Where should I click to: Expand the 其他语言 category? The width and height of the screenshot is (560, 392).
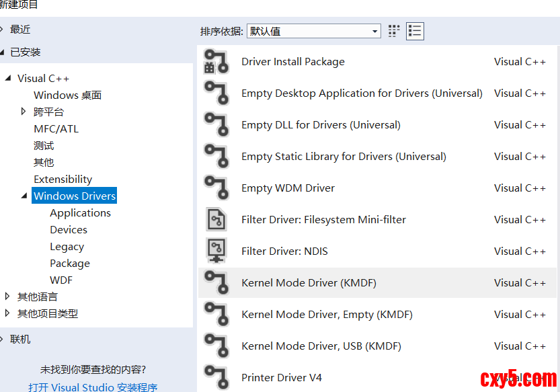click(7, 297)
